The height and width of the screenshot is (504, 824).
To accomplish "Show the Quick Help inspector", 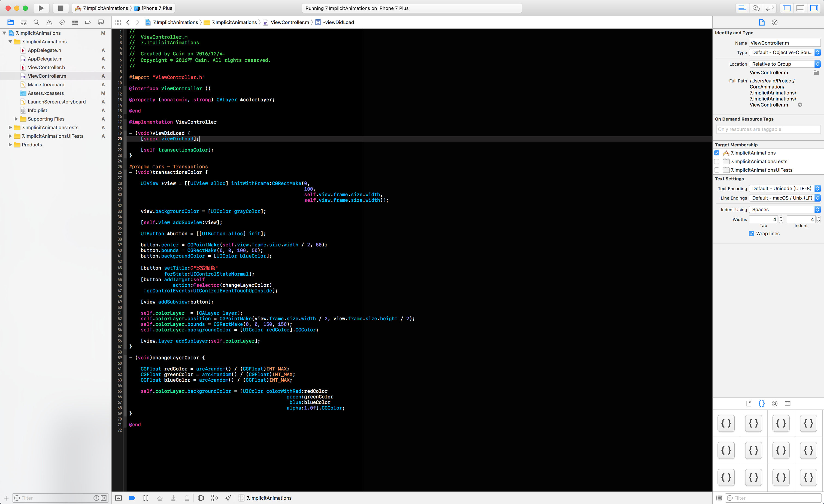I will (x=774, y=22).
